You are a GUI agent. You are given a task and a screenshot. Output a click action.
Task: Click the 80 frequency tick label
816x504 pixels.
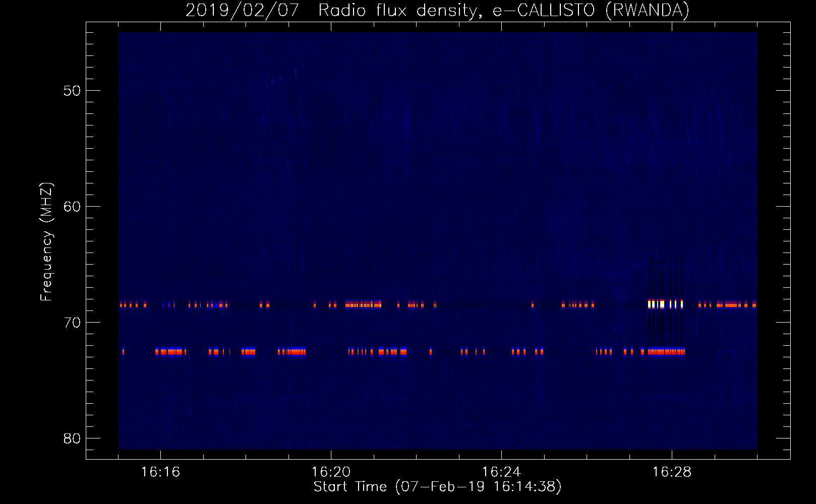coord(72,438)
